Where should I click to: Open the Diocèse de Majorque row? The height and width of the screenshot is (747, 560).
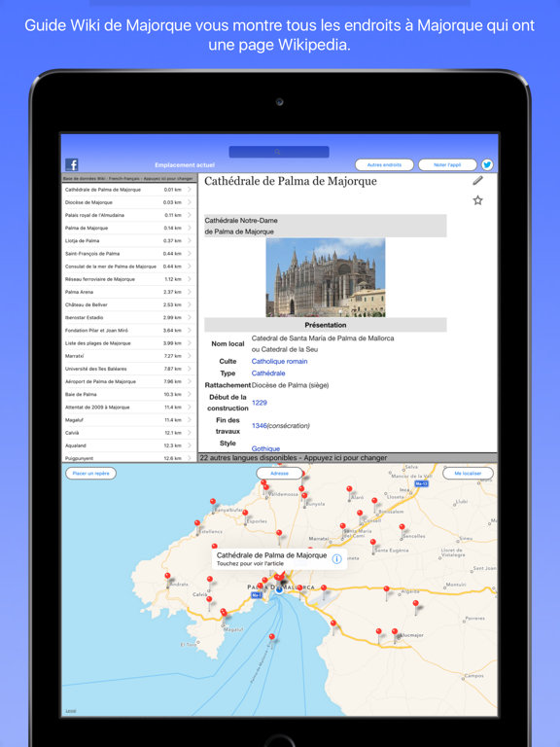coord(129,202)
